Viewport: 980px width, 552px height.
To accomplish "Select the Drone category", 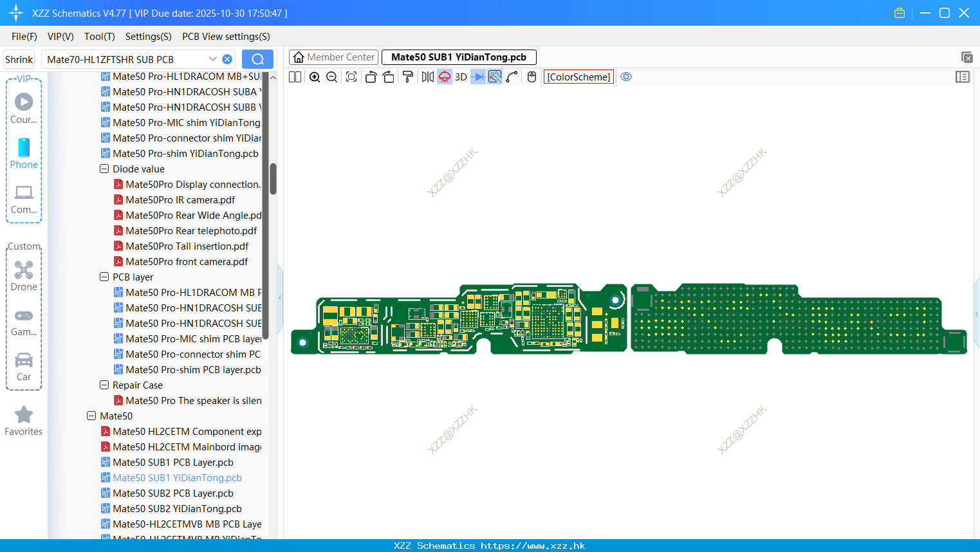I will pos(24,277).
